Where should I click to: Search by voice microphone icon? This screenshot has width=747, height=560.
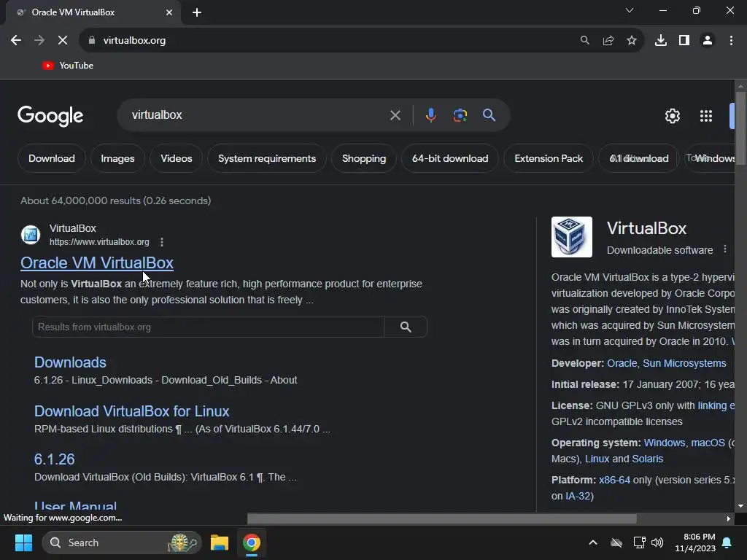tap(430, 115)
